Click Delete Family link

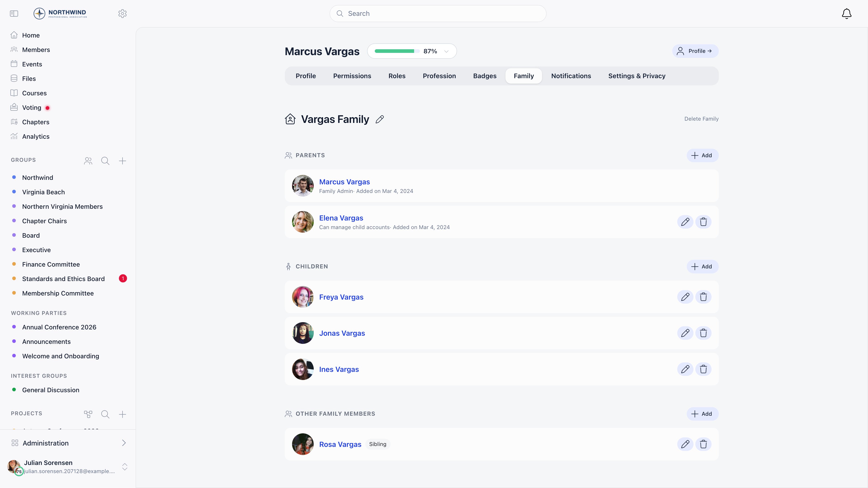coord(701,119)
